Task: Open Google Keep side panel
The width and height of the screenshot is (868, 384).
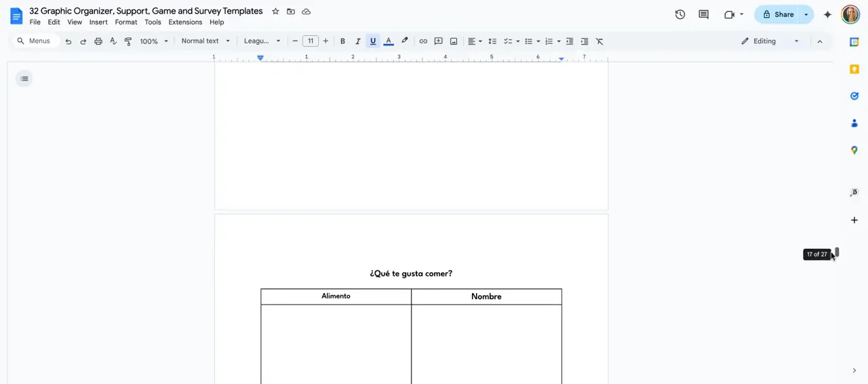Action: [854, 69]
